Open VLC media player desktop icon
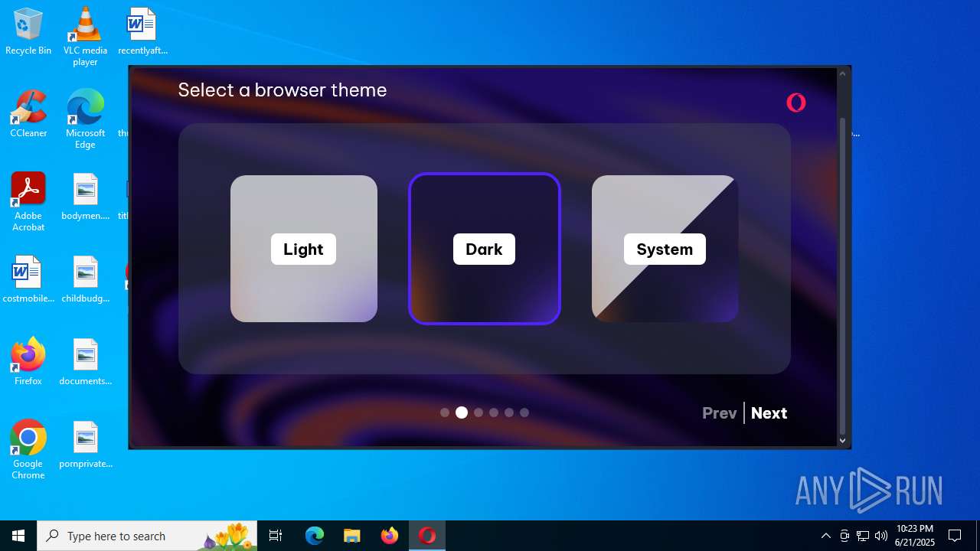980x551 pixels. pyautogui.click(x=85, y=37)
